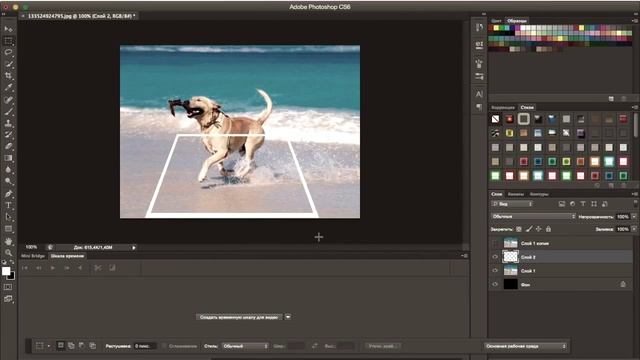Change the screen mode
Viewport: 640px width, 360px height.
click(8, 299)
